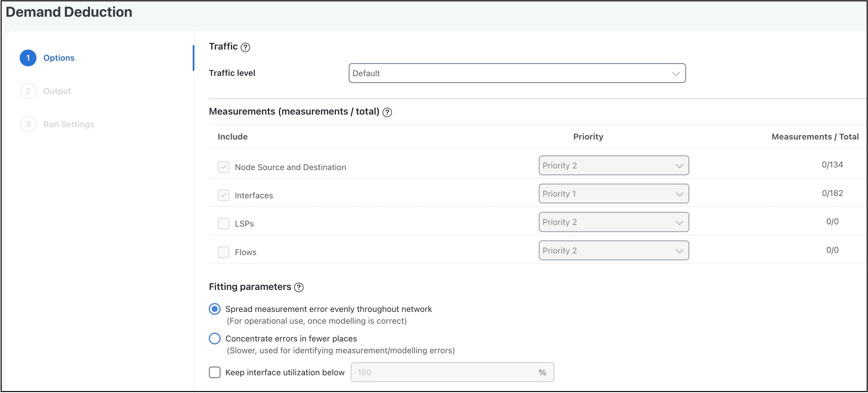Toggle Node Source and Destination checkbox

(x=224, y=167)
